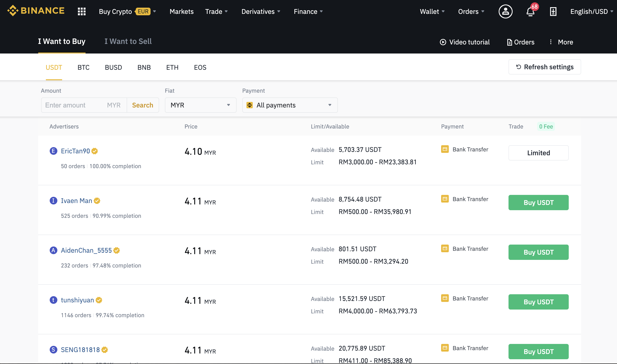617x364 pixels.
Task: Click SENG181818's avatar icon
Action: (x=54, y=349)
